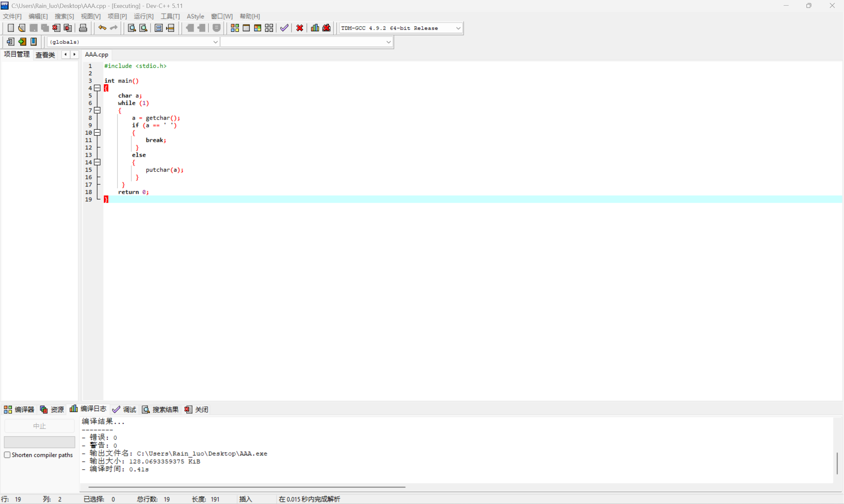The width and height of the screenshot is (844, 504).
Task: Click the Find magnifier icon in toolbar
Action: [132, 28]
